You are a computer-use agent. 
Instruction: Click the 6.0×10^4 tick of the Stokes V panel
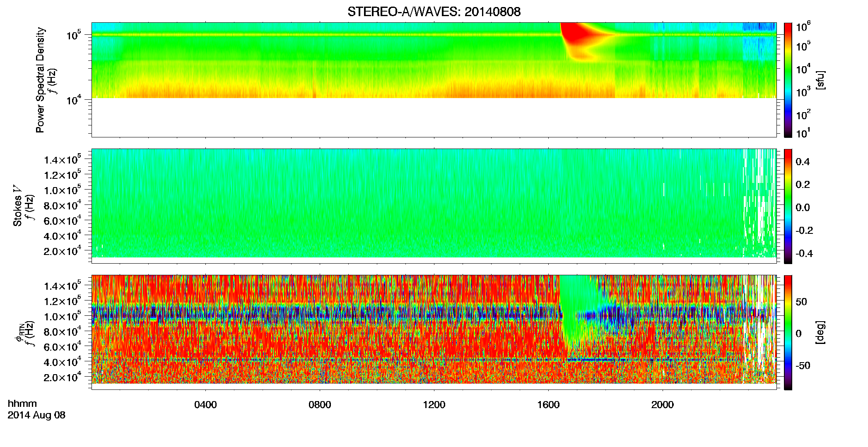tap(63, 221)
